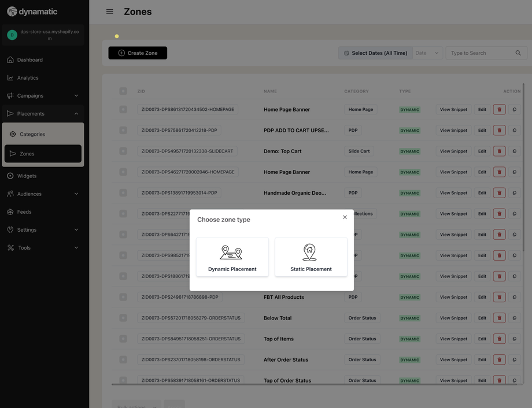
Task: Go to Analytics in the sidebar
Action: (28, 78)
